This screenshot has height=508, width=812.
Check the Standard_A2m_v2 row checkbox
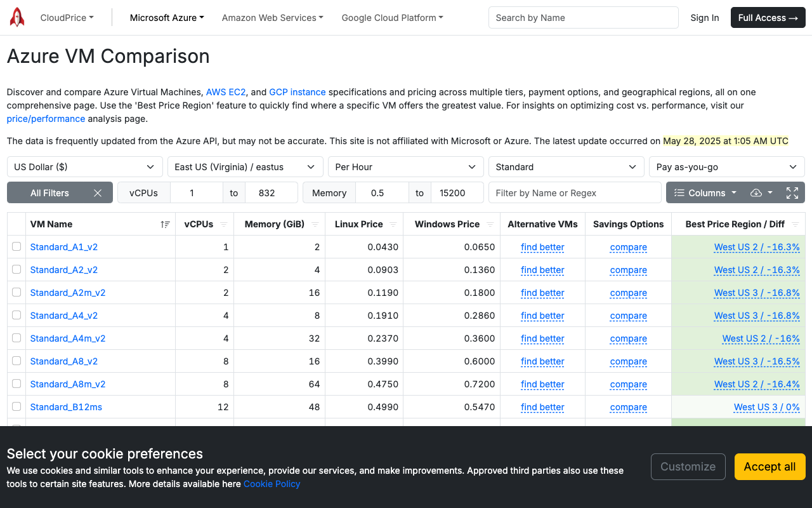pyautogui.click(x=16, y=292)
